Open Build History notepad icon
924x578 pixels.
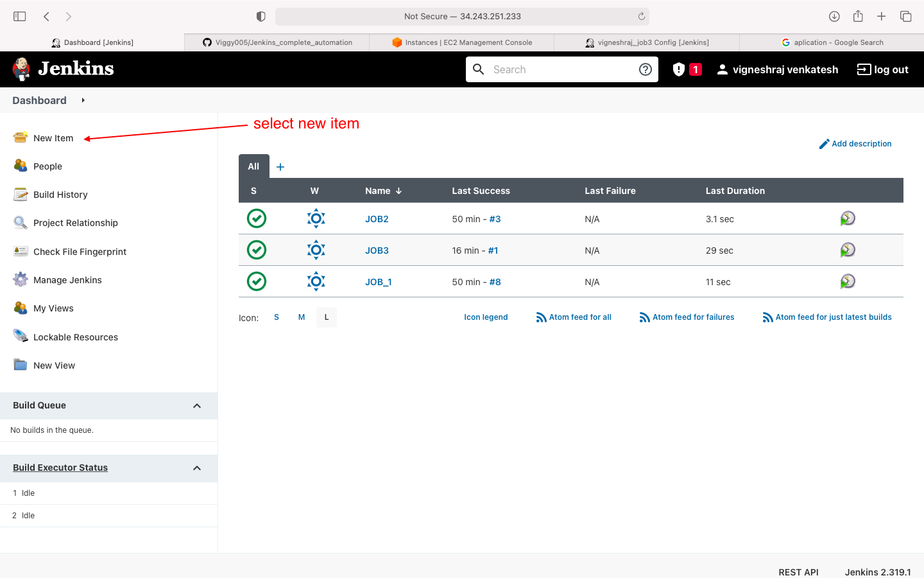pyautogui.click(x=21, y=194)
